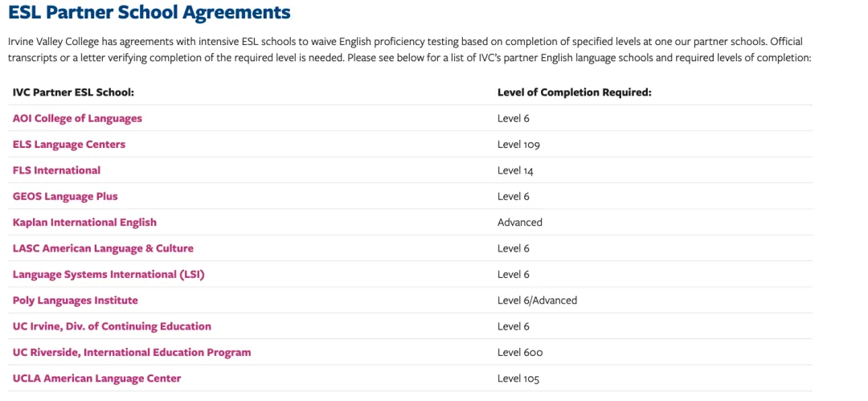This screenshot has height=401, width=868.
Task: Follow the Kaplan International English link
Action: 84,222
